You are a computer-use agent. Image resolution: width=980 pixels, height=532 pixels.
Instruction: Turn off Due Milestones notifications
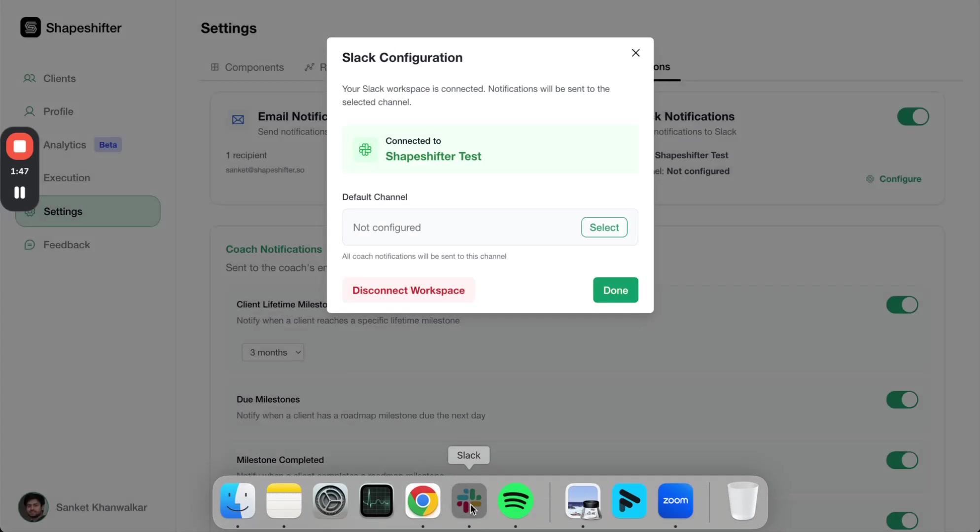(x=902, y=399)
